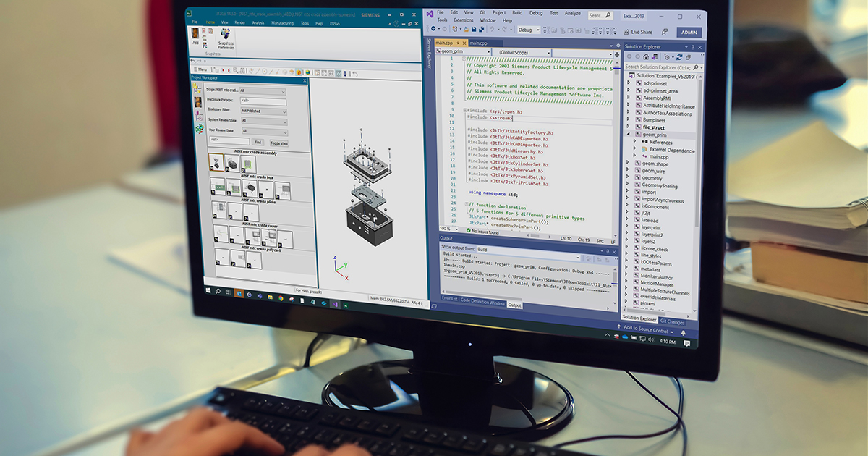This screenshot has width=868, height=456.
Task: Click the Toggle View button in Project Workspace
Action: (x=279, y=143)
